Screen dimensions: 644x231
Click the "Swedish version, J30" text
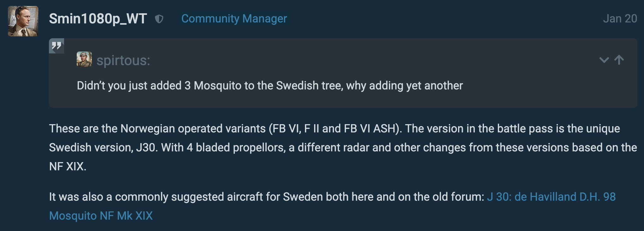(103, 148)
